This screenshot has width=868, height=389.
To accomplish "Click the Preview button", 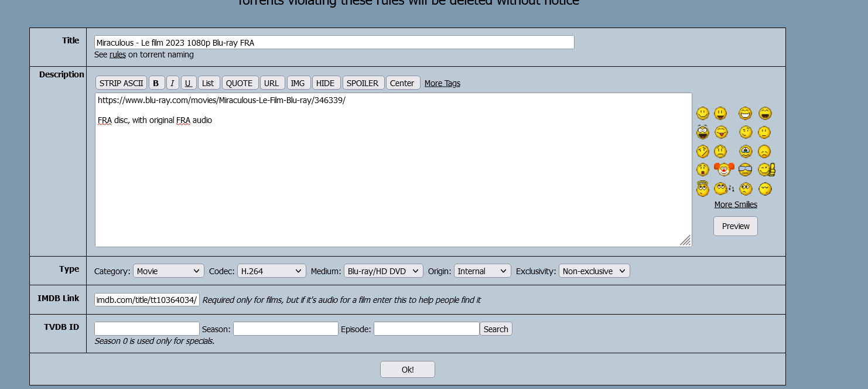I will click(x=736, y=226).
